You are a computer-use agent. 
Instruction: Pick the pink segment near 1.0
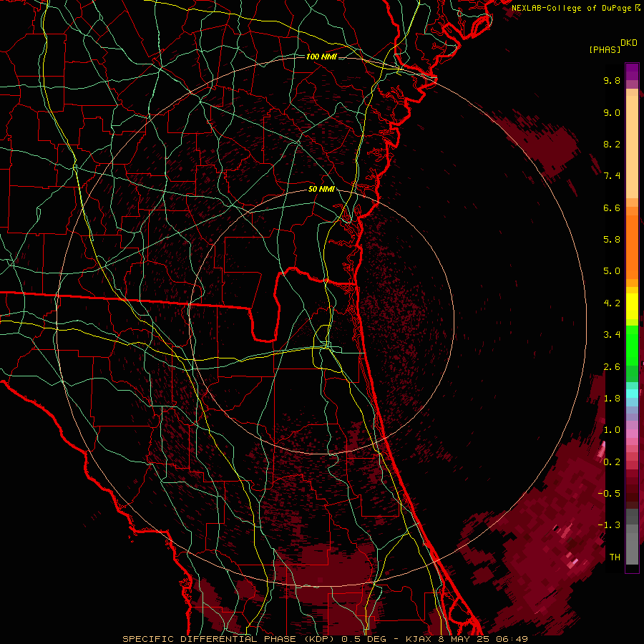click(x=632, y=434)
